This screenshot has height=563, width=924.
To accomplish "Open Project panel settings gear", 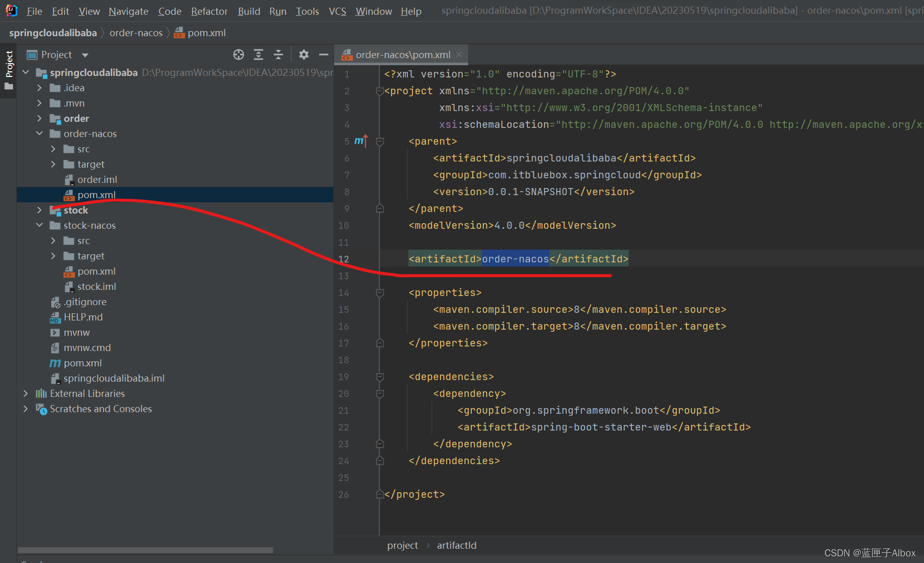I will [x=304, y=55].
